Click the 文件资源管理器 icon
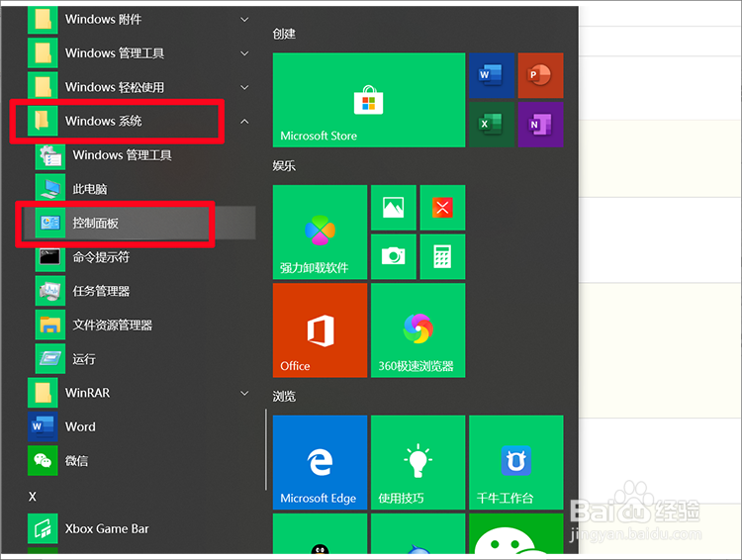This screenshot has height=560, width=742. [x=50, y=325]
